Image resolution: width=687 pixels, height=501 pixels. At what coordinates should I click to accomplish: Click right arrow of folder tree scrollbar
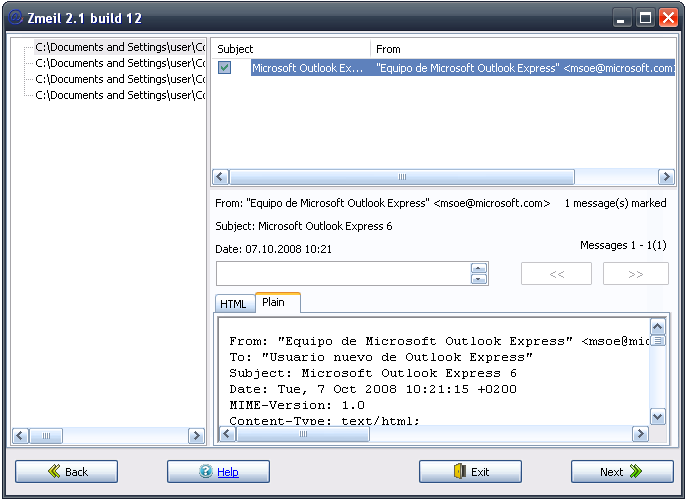pyautogui.click(x=197, y=436)
